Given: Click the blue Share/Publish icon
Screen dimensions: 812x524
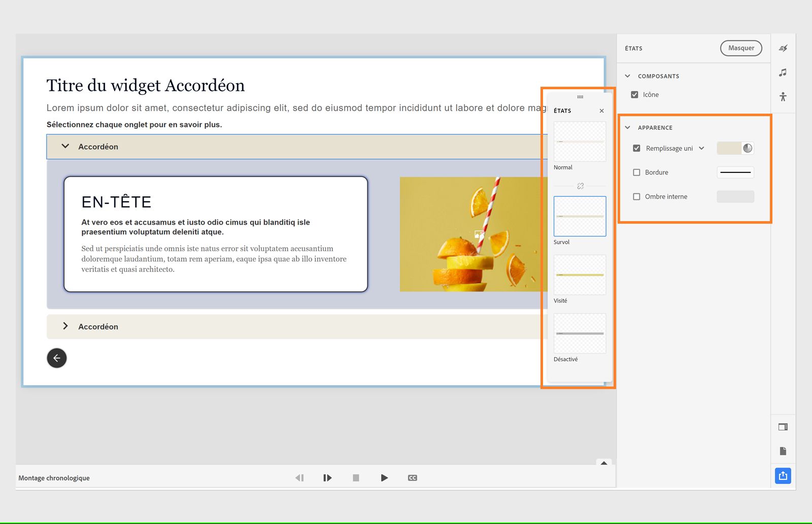Looking at the screenshot, I should point(783,476).
